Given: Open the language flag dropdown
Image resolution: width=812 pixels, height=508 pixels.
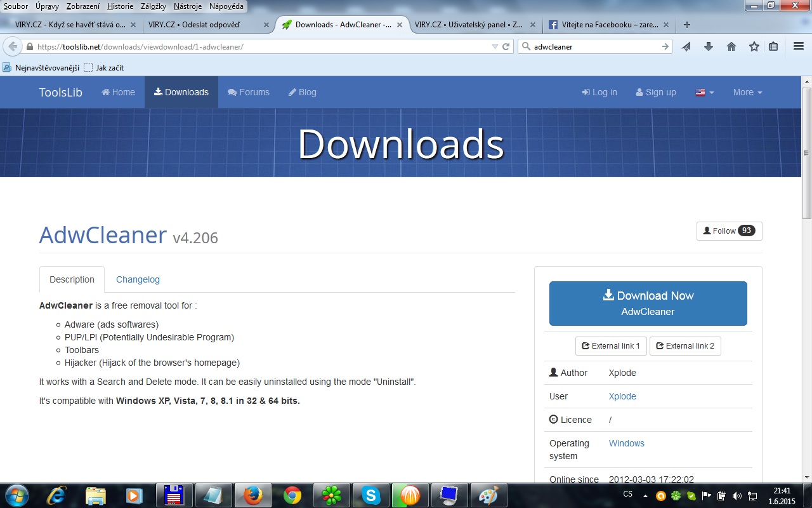Looking at the screenshot, I should (704, 92).
